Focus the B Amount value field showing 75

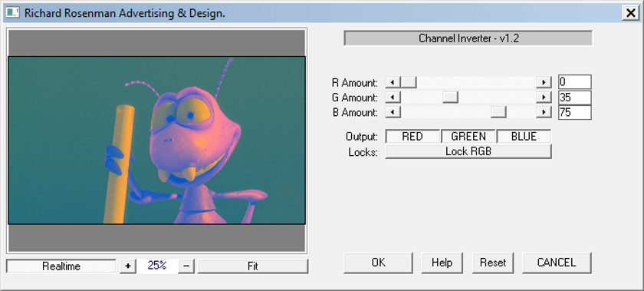click(x=574, y=112)
